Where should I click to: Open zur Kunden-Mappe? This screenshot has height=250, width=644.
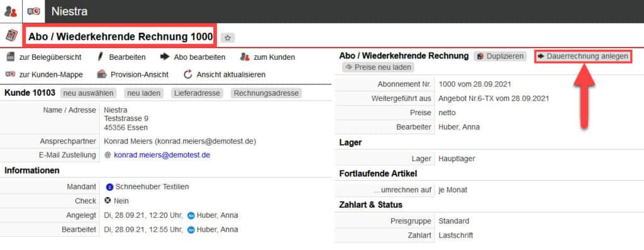(44, 74)
